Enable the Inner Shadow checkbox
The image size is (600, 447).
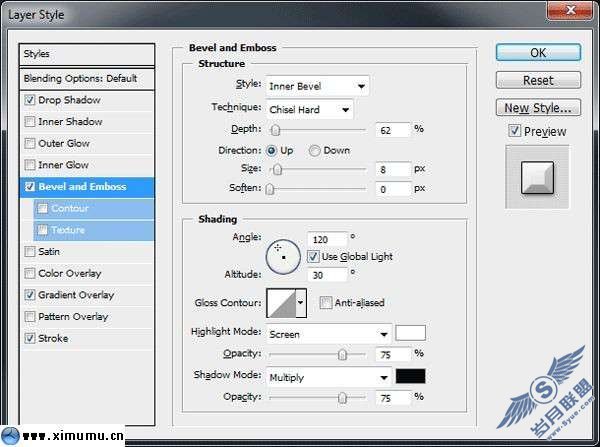tap(29, 122)
